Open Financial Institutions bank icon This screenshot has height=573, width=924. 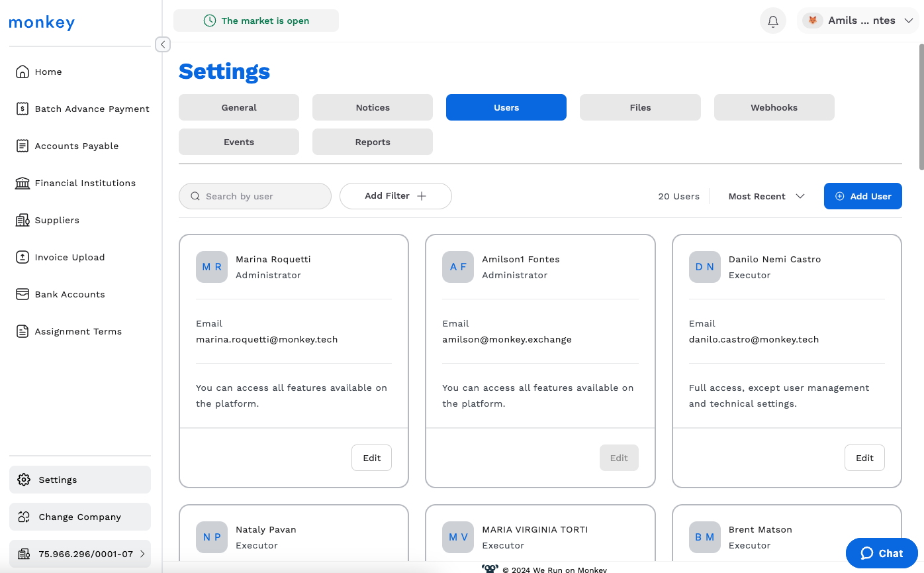tap(23, 183)
